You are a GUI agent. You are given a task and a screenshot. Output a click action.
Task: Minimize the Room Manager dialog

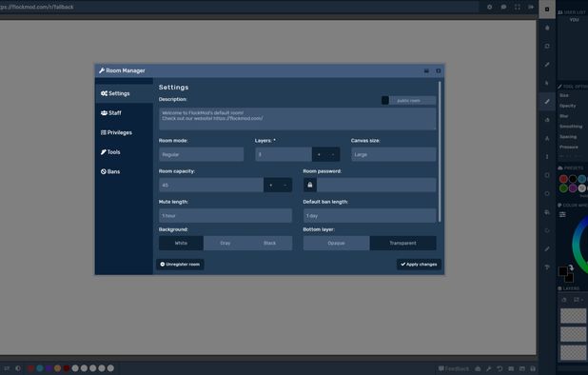click(x=426, y=70)
